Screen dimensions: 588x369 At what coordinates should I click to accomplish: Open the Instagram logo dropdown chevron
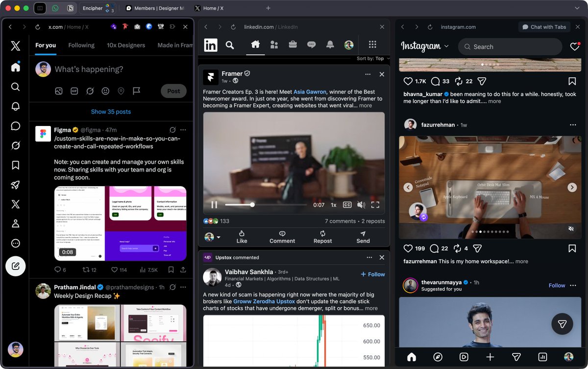point(446,47)
